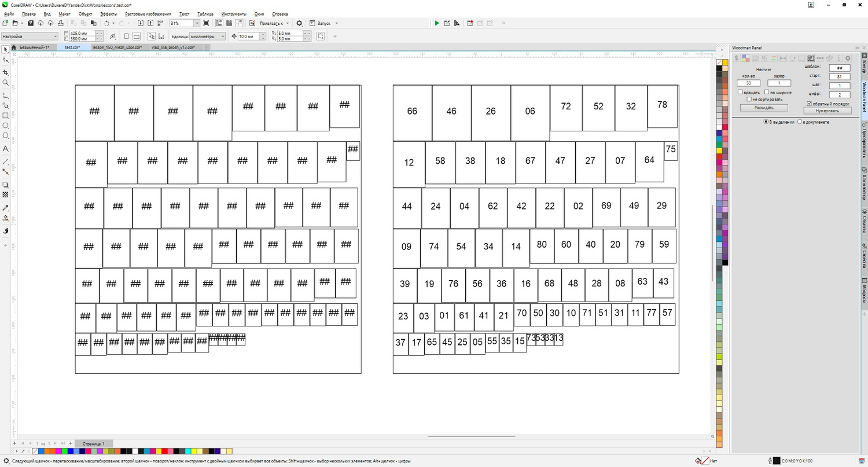
Task: Select the Color Eyedropper tool
Action: coord(6,208)
